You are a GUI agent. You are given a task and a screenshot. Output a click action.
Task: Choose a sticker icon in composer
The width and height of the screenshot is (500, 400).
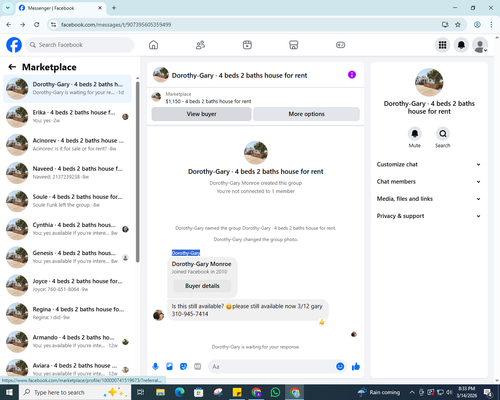[x=183, y=367]
